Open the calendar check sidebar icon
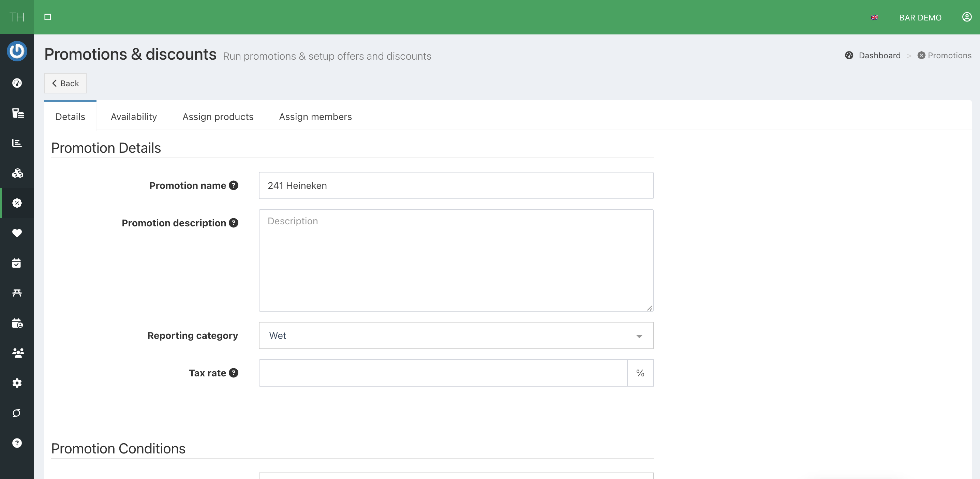Viewport: 980px width, 479px height. point(17,263)
